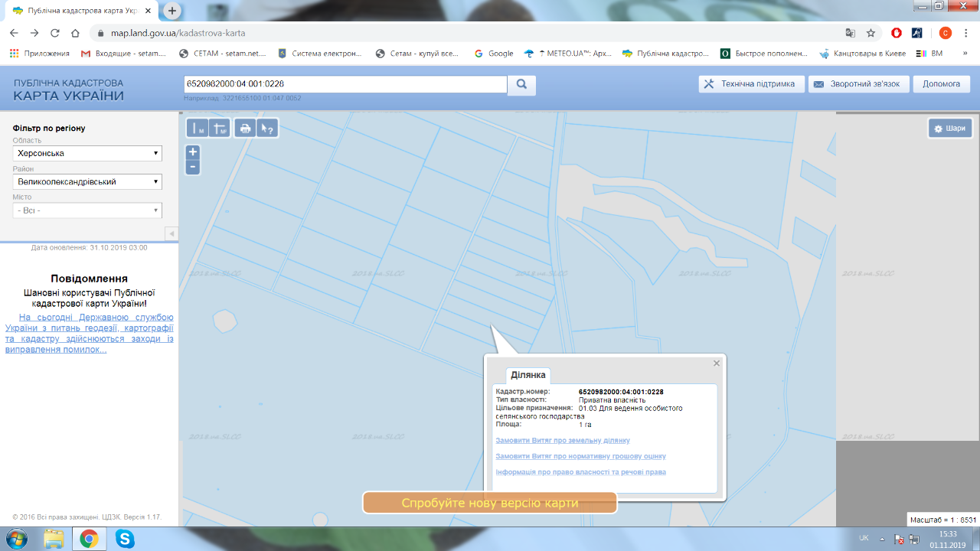Expand the Місто dropdown
The image size is (980, 551).
tap(87, 210)
